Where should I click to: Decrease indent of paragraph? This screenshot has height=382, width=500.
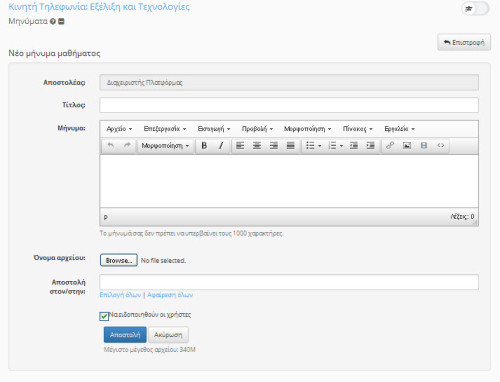tap(354, 146)
